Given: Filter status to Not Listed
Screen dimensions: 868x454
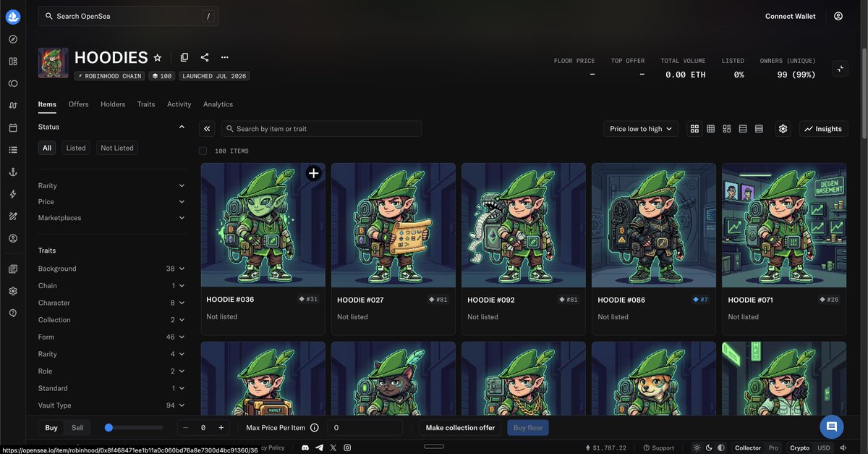Looking at the screenshot, I should coord(117,148).
